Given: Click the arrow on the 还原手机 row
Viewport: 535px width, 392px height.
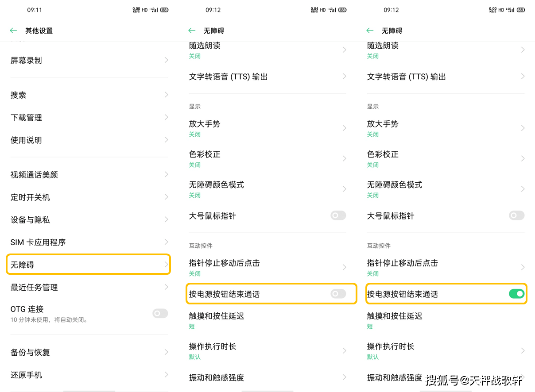Looking at the screenshot, I should pyautogui.click(x=166, y=375).
